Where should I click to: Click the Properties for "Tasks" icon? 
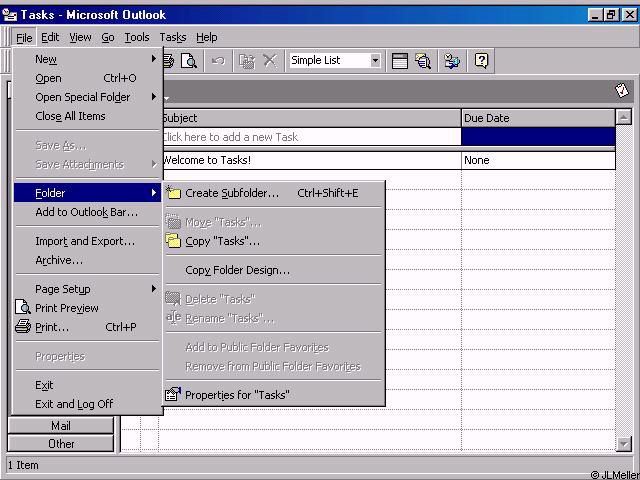point(173,395)
